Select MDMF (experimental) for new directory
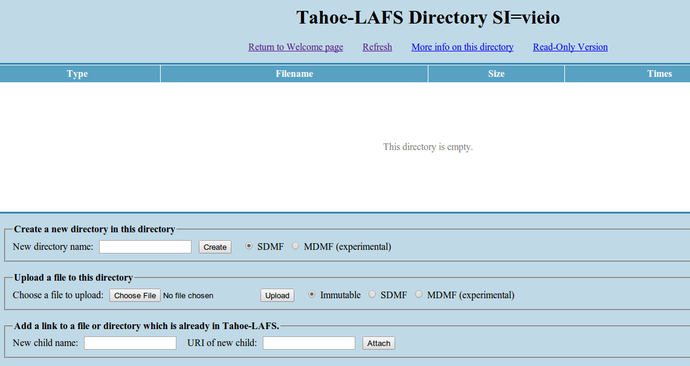 295,246
